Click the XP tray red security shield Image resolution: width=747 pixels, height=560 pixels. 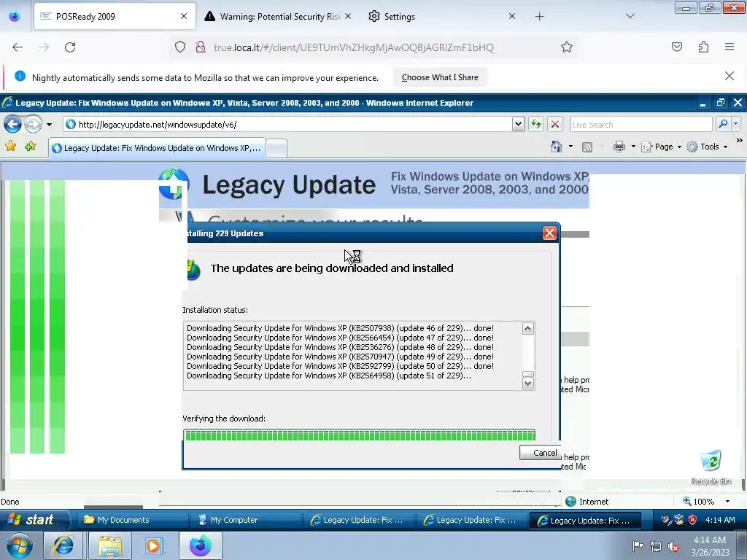(692, 520)
